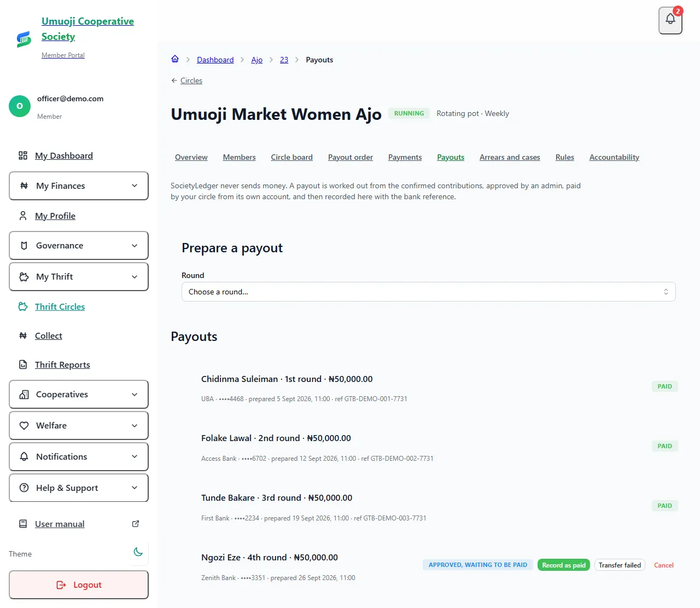Image resolution: width=700 pixels, height=608 pixels.
Task: Click the Umuoji Cooperative Society logo
Action: click(x=24, y=39)
